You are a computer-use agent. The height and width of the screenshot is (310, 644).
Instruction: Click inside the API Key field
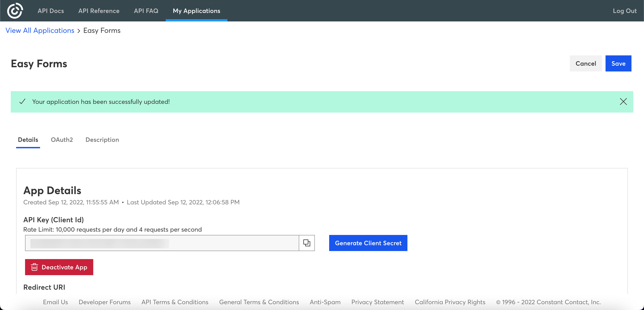(x=162, y=243)
